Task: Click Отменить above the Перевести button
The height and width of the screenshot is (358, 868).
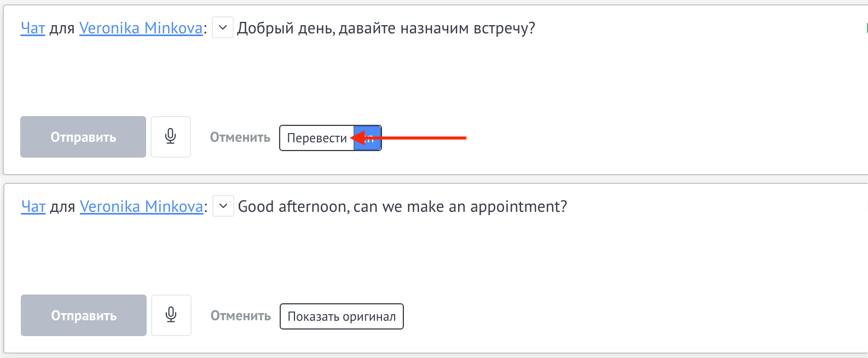Action: pos(240,137)
